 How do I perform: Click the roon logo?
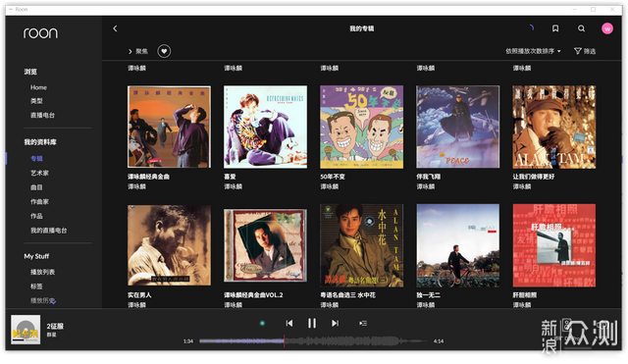(40, 32)
